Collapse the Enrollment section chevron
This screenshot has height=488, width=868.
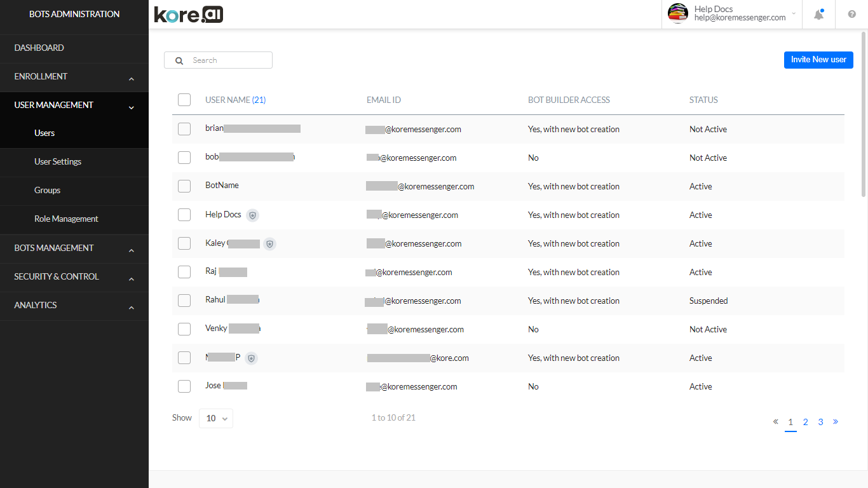pyautogui.click(x=131, y=78)
